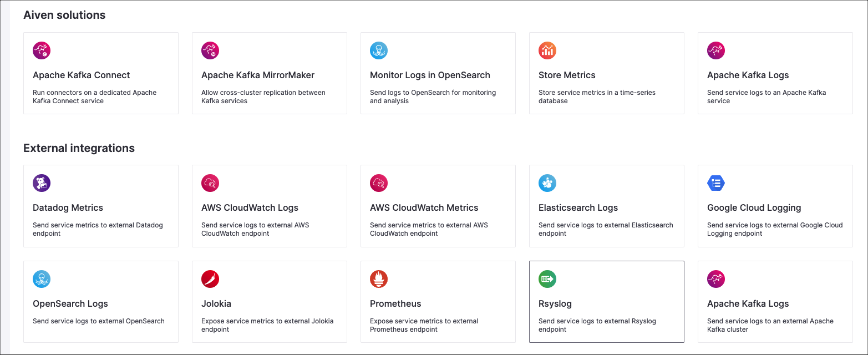Click the Apache Kafka Connect icon

point(42,50)
